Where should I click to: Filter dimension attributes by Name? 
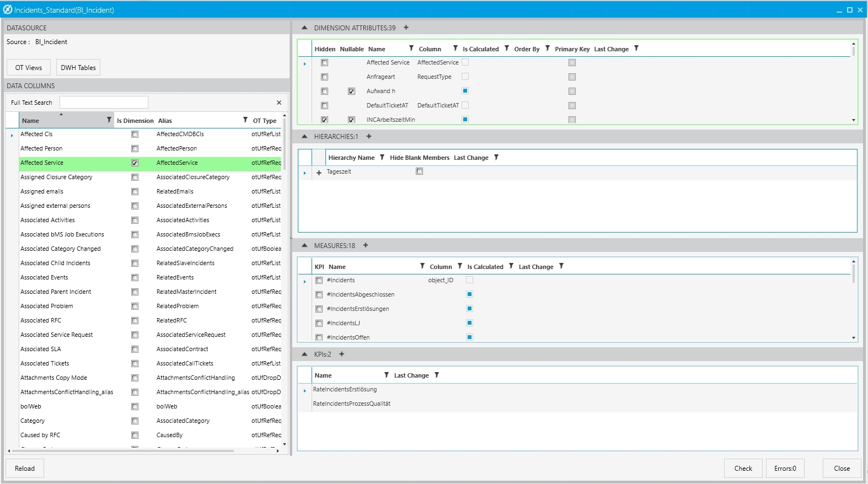[411, 49]
